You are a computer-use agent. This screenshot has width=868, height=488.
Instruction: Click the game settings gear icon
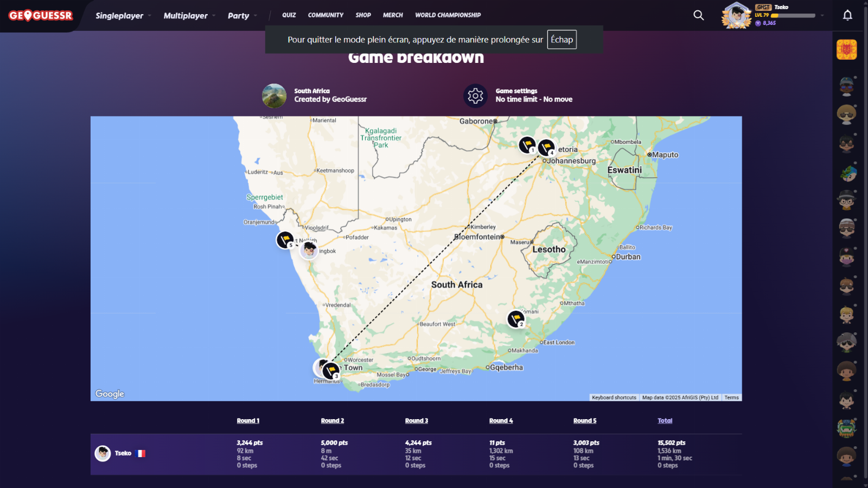tap(475, 96)
